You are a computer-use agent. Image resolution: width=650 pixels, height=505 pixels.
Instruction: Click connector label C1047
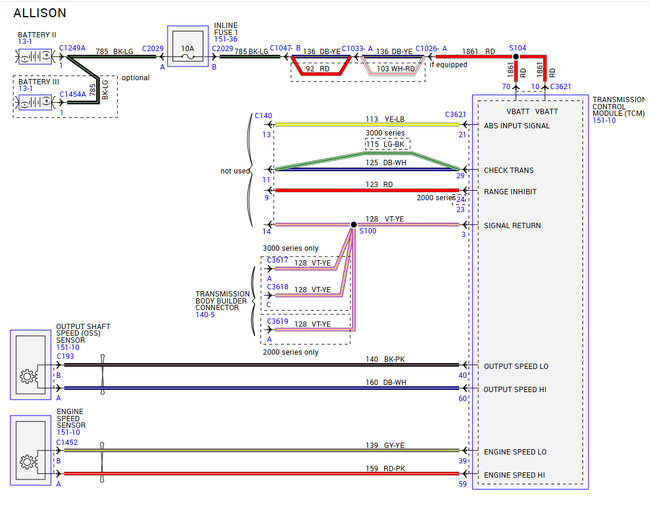tap(280, 48)
